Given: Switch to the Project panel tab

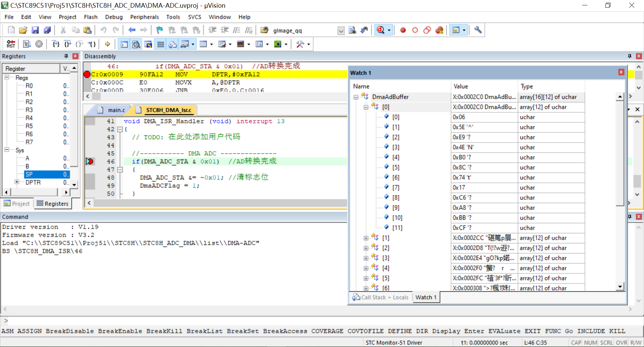Looking at the screenshot, I should (17, 203).
